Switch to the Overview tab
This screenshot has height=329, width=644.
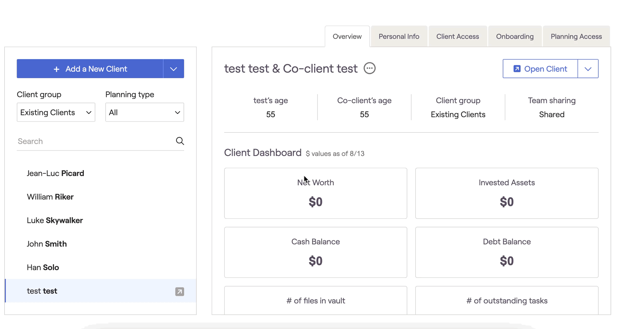(347, 36)
